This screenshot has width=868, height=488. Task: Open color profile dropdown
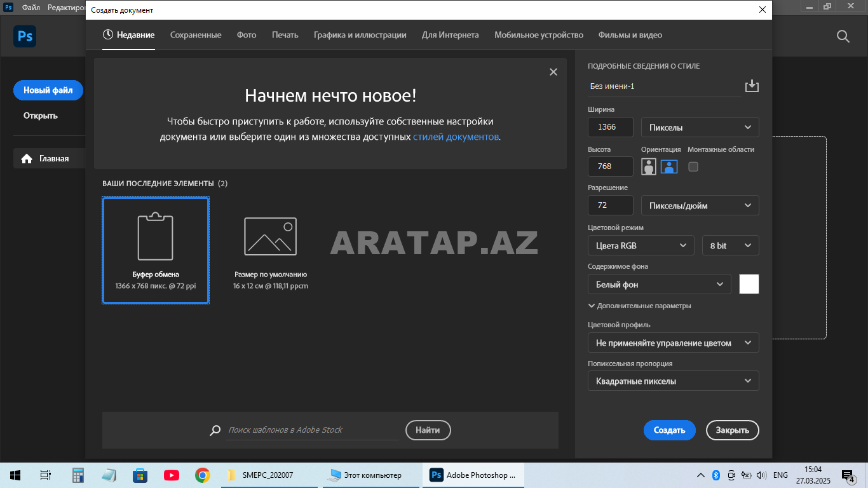click(673, 342)
